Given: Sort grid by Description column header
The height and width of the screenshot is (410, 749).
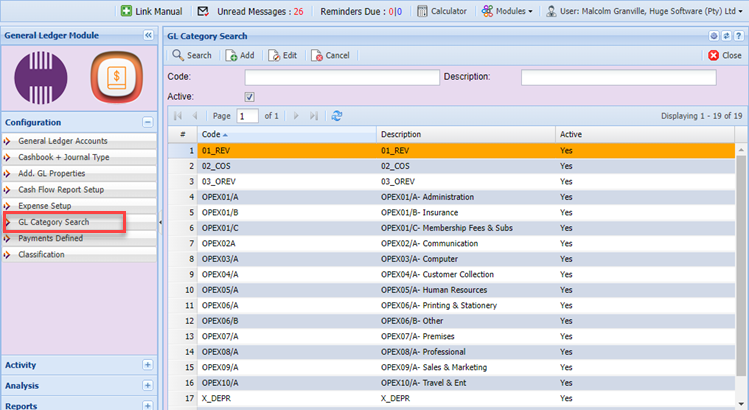Looking at the screenshot, I should 465,134.
